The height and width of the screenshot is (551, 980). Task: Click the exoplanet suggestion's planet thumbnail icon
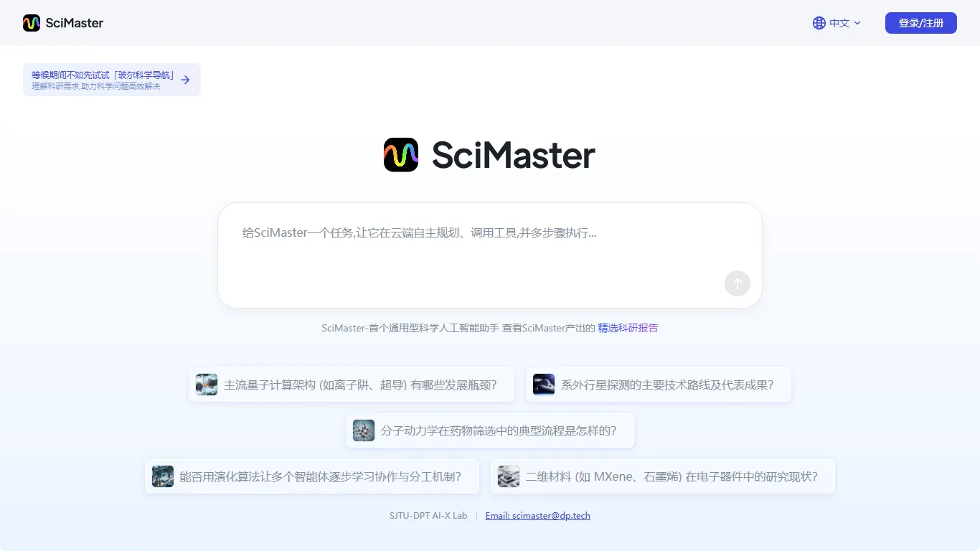click(x=543, y=384)
